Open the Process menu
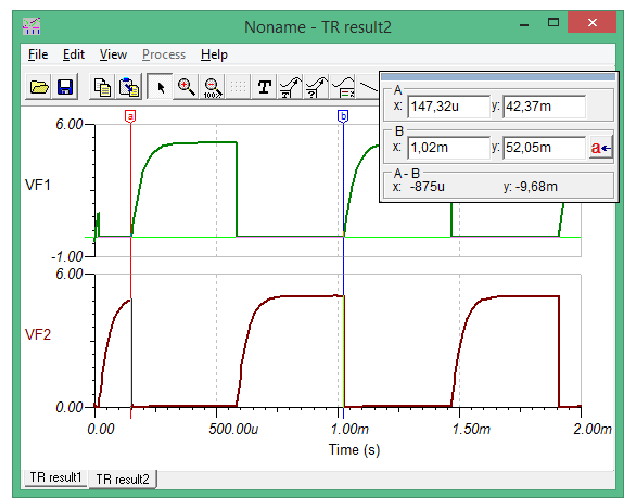 (x=164, y=54)
